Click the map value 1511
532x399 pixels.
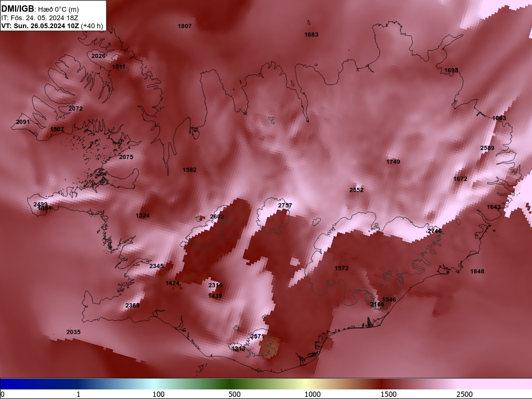point(119,66)
